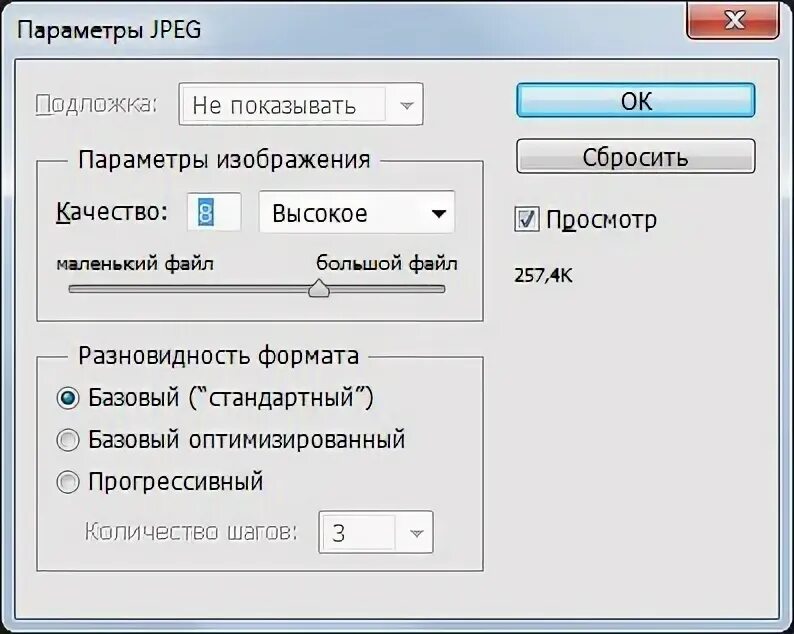Select Базовый ("стандартный") radio option
This screenshot has width=794, height=634.
pos(67,398)
